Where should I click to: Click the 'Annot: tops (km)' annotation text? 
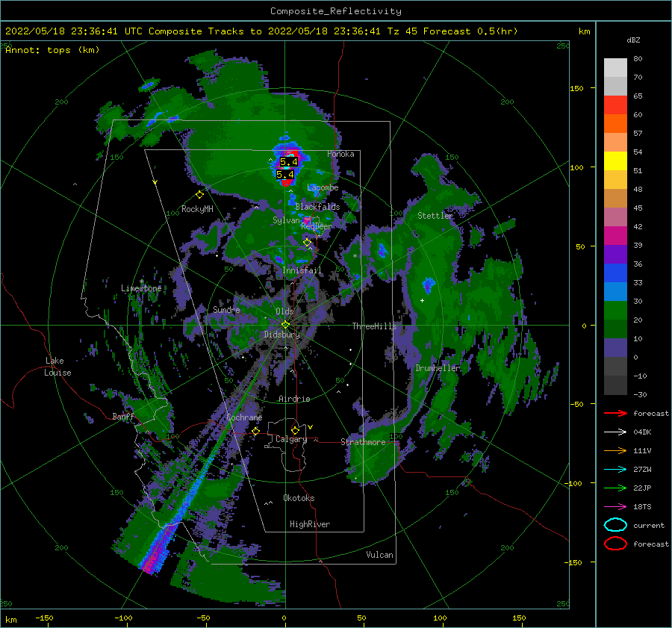(52, 50)
